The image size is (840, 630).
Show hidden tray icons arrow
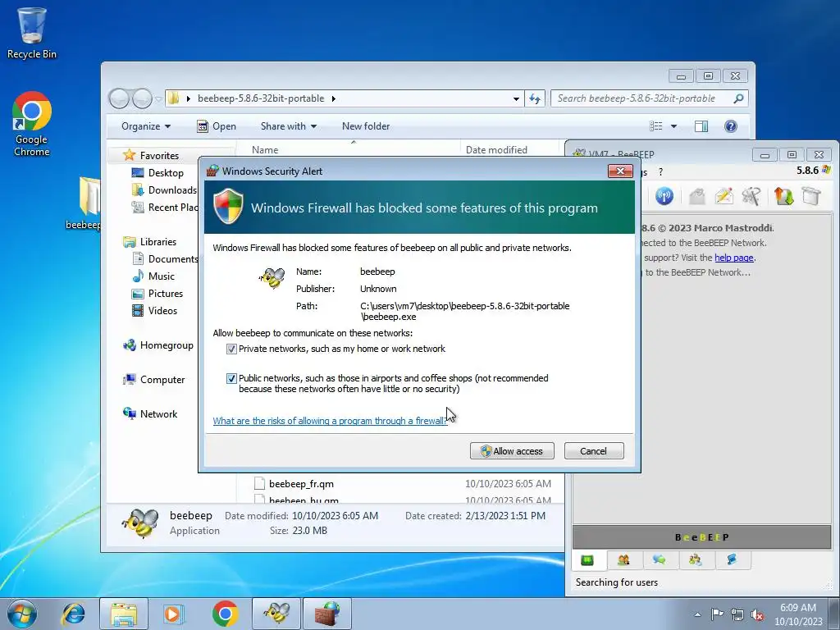pos(697,614)
